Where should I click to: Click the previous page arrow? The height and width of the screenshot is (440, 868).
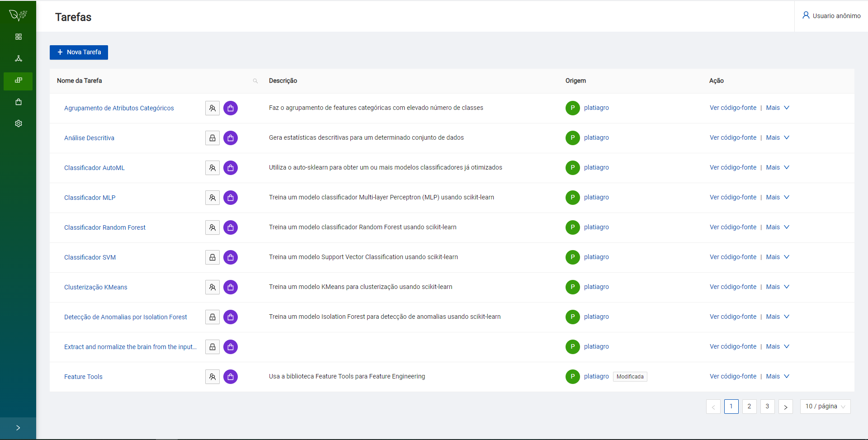[713, 407]
